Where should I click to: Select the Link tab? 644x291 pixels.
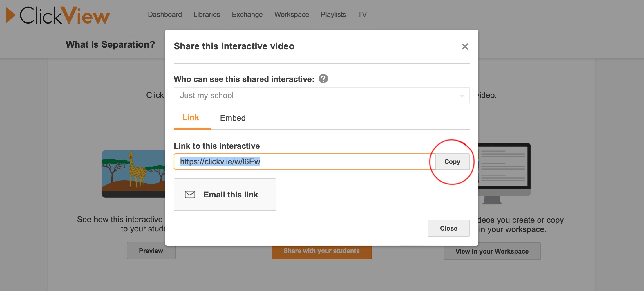[x=191, y=118]
